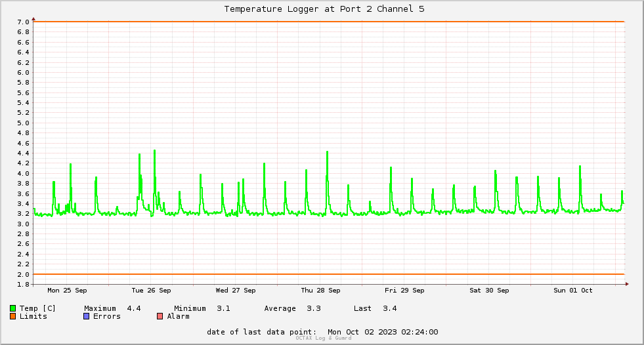644x345 pixels.
Task: Click the 'Thu 28 Sep' x-axis label
Action: pos(320,291)
